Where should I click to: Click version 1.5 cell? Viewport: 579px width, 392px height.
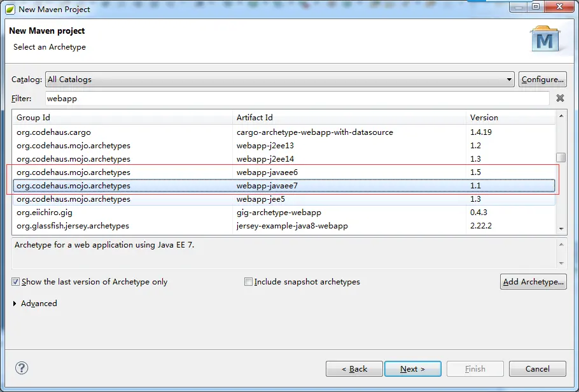pos(475,172)
